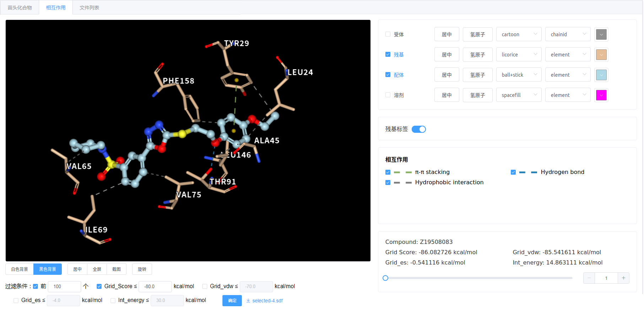The width and height of the screenshot is (644, 316).
Task: Open solvent spacefill representation dropdown
Action: click(x=519, y=95)
